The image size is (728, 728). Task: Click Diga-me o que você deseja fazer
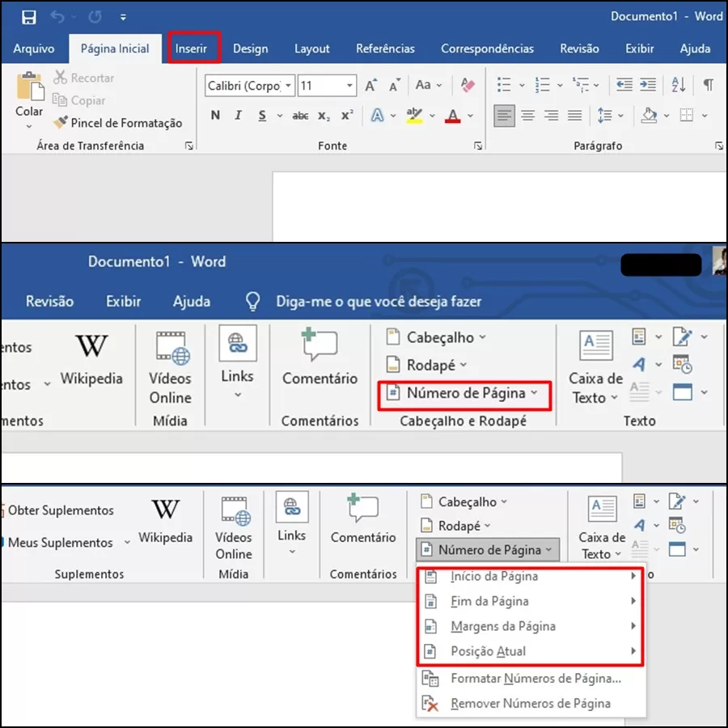tap(379, 302)
